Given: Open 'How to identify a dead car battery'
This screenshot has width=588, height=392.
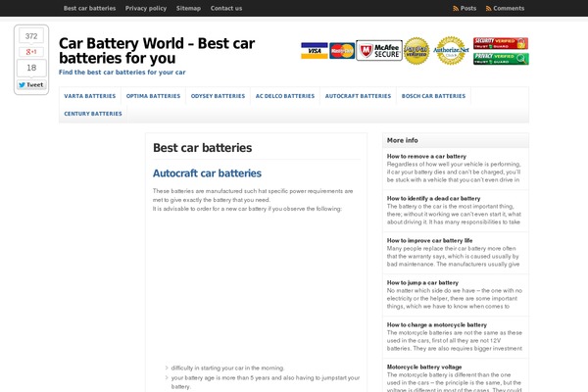Looking at the screenshot, I should 433,198.
